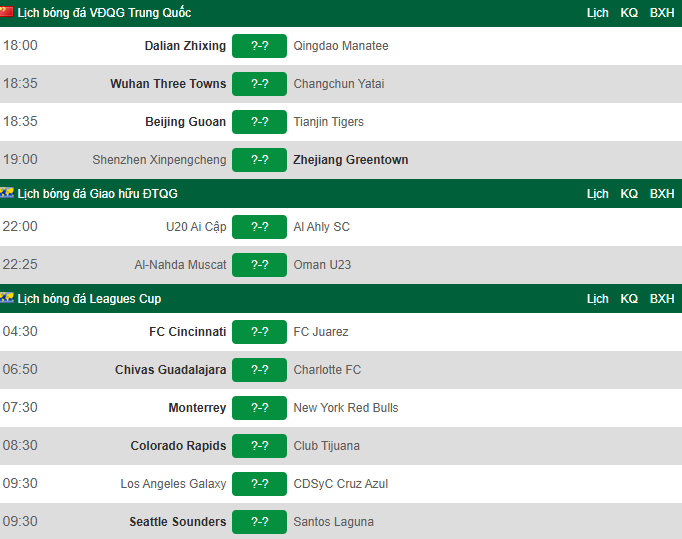Open Lịch bóng đá Giao hữu ĐTQG header

click(97, 194)
